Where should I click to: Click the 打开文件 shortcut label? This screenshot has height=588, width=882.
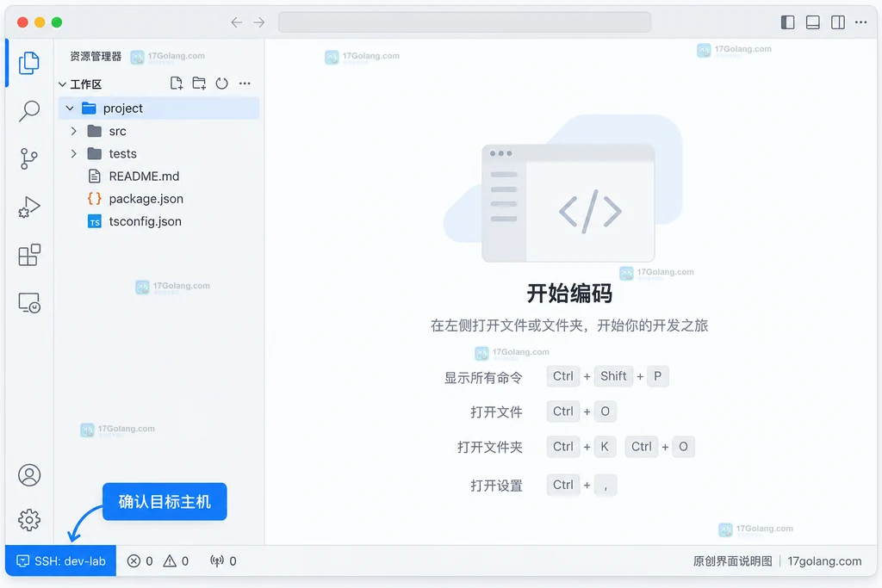(496, 412)
